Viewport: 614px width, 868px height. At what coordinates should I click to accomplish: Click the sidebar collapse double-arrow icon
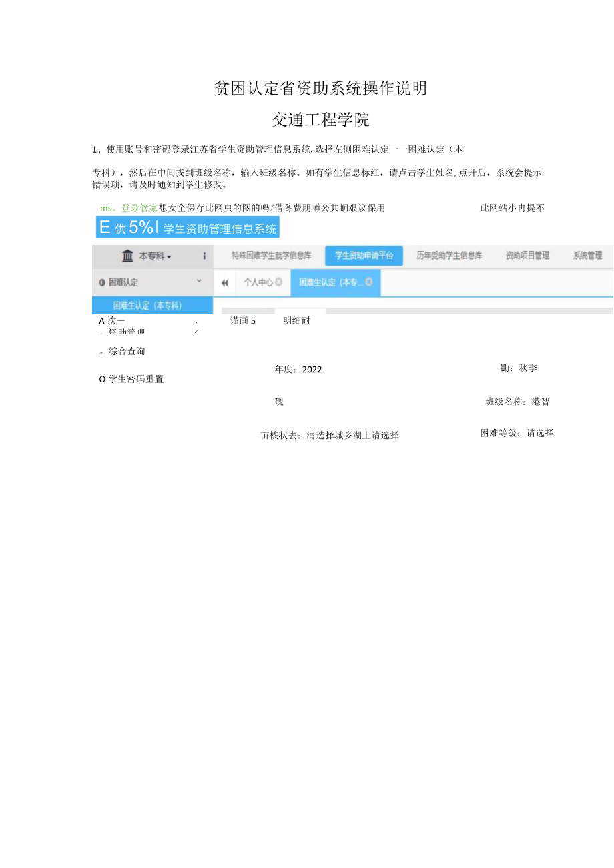[225, 282]
